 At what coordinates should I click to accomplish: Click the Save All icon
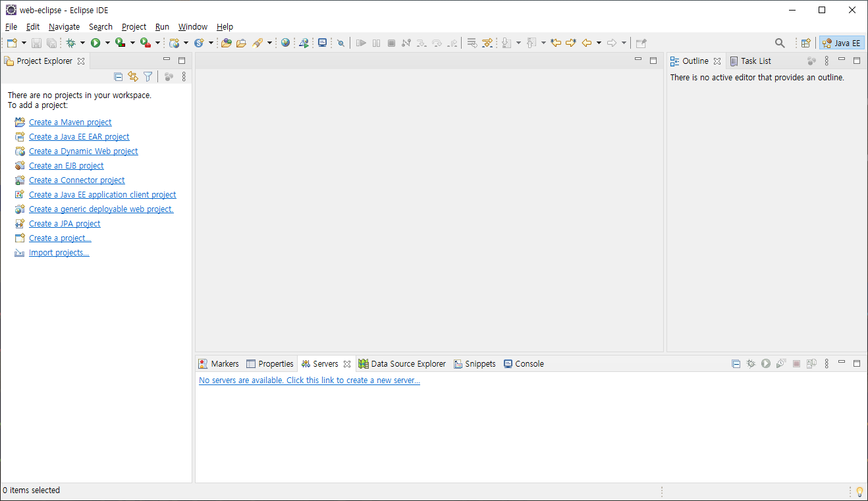pos(51,43)
